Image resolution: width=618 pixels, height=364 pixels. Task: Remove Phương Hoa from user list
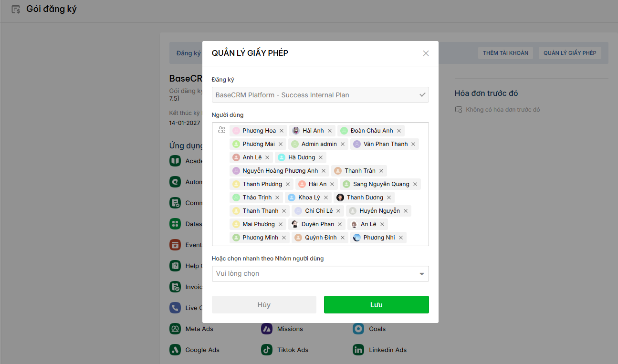(x=282, y=131)
